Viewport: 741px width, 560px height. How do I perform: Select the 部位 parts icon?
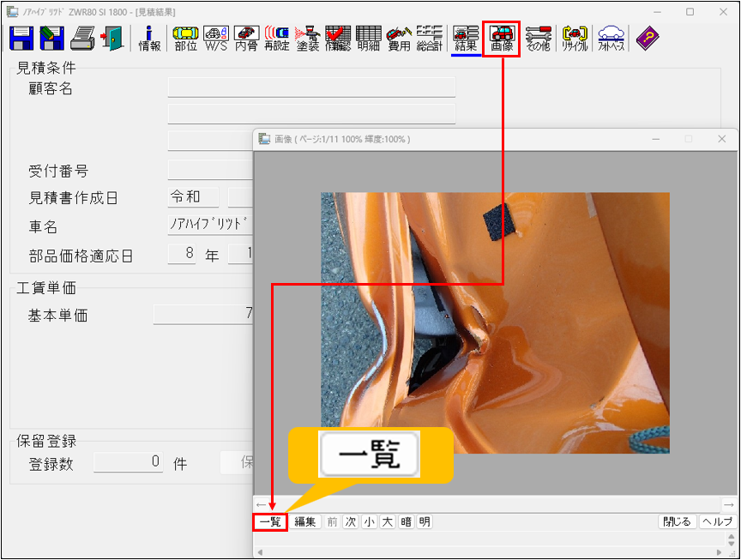(185, 39)
